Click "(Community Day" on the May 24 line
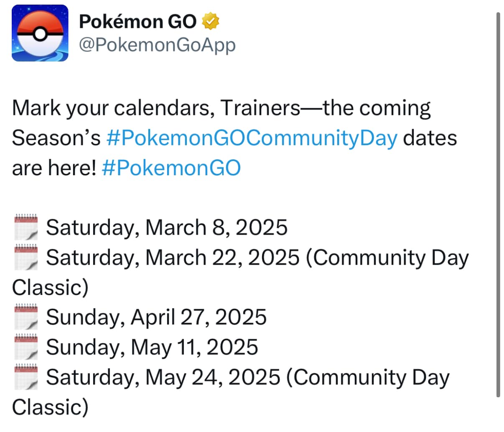The height and width of the screenshot is (432, 504). click(368, 377)
